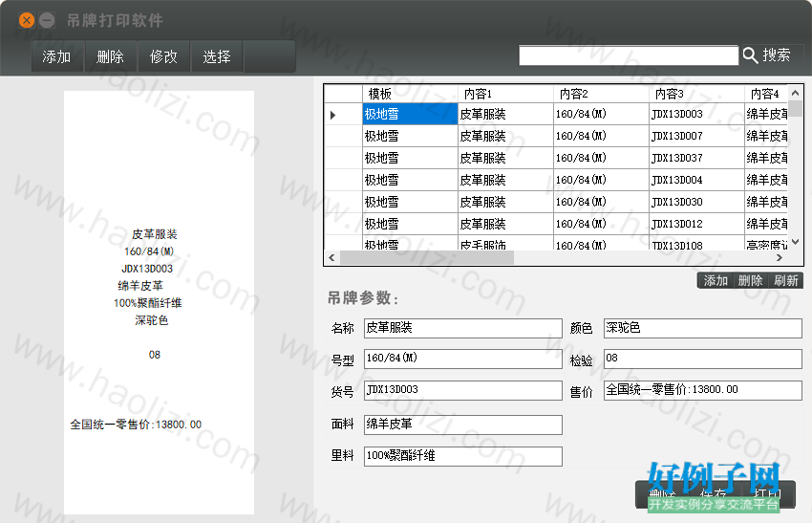Viewport: 812px width, 523px height.
Task: Sort by the 模板 column header
Action: (410, 94)
